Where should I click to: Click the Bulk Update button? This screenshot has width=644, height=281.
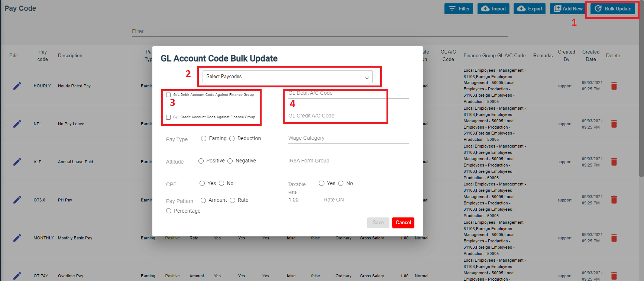(613, 9)
